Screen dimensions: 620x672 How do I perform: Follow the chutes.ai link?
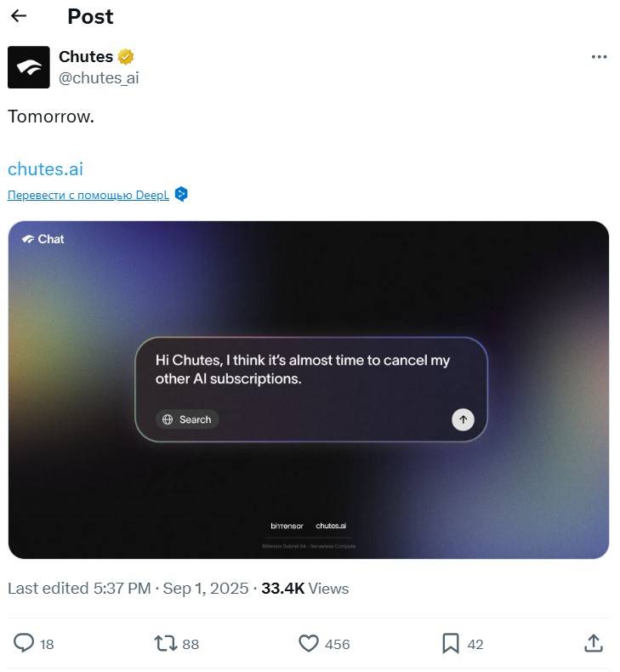click(x=45, y=168)
